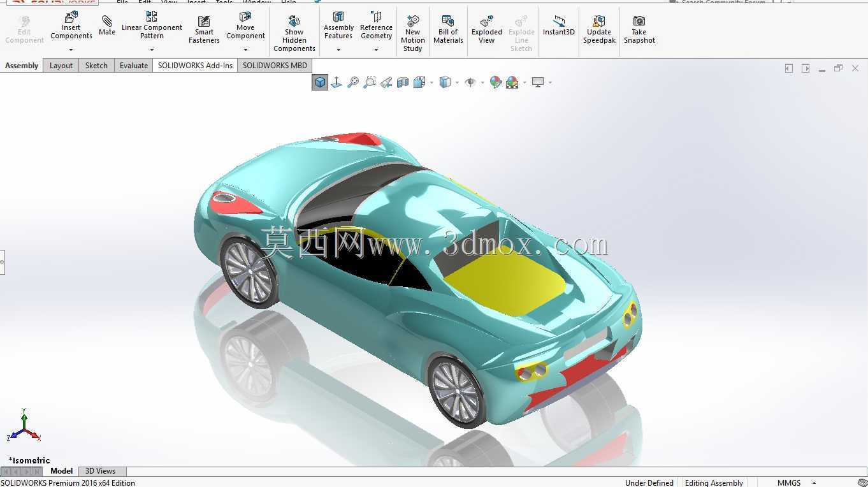868x487 pixels.
Task: Click the View Settings monitor icon
Action: (x=538, y=82)
